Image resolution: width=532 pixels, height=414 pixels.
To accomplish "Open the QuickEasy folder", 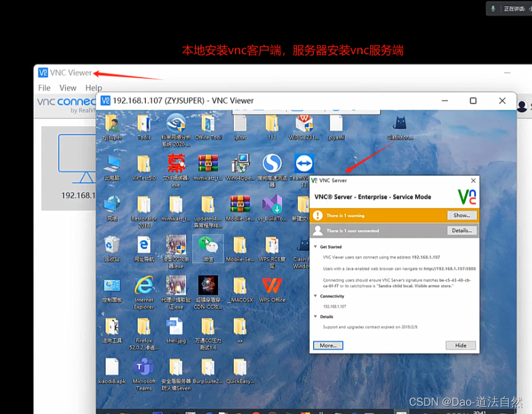I will (240, 368).
